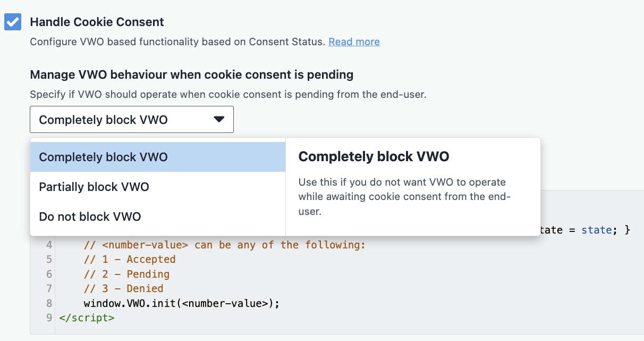Screen dimensions: 644x341
Task: Click the window.VWO.init code line
Action: [181, 303]
